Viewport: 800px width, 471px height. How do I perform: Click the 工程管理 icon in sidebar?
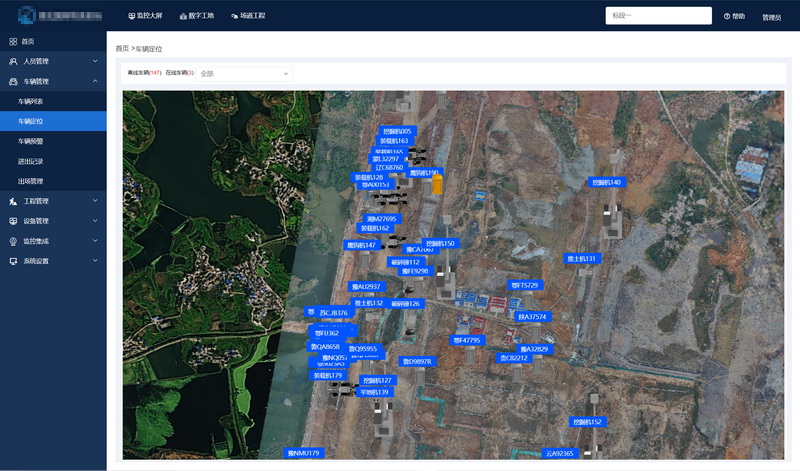(x=13, y=201)
